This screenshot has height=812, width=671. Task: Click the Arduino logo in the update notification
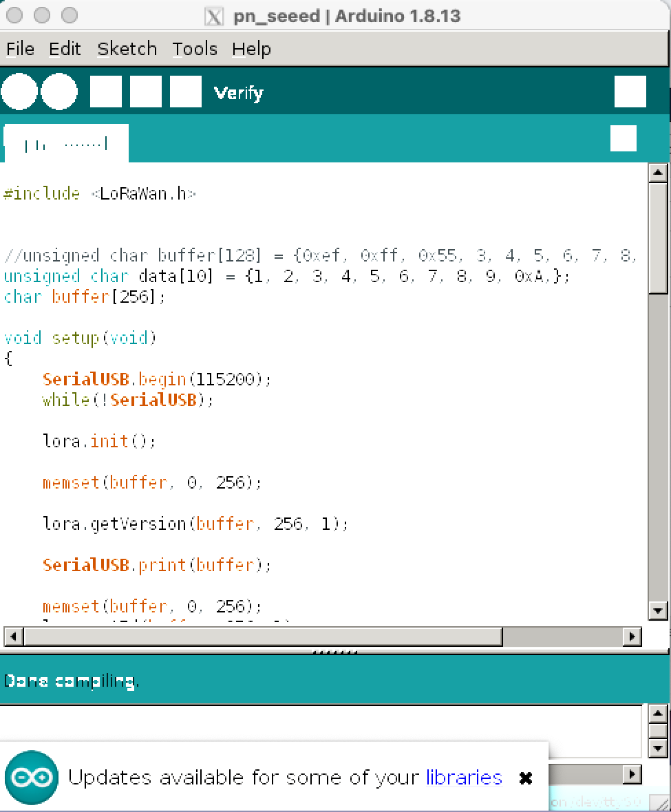click(x=32, y=778)
